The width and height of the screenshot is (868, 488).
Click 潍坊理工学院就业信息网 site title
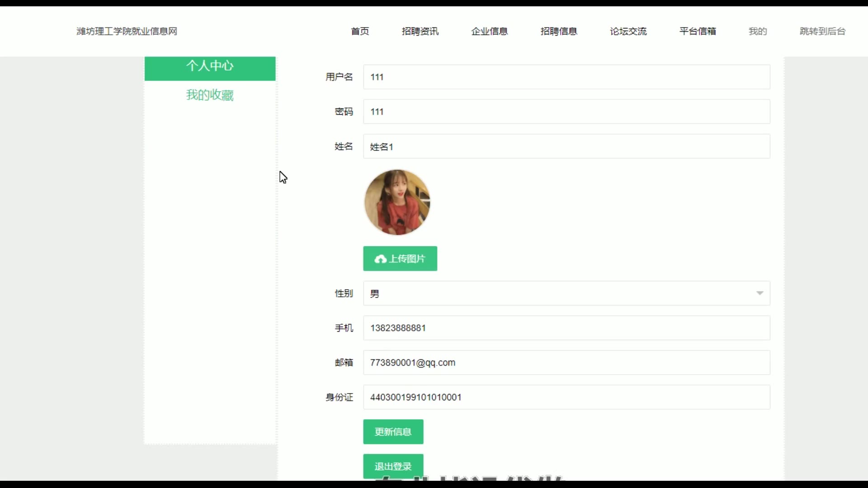click(x=127, y=31)
